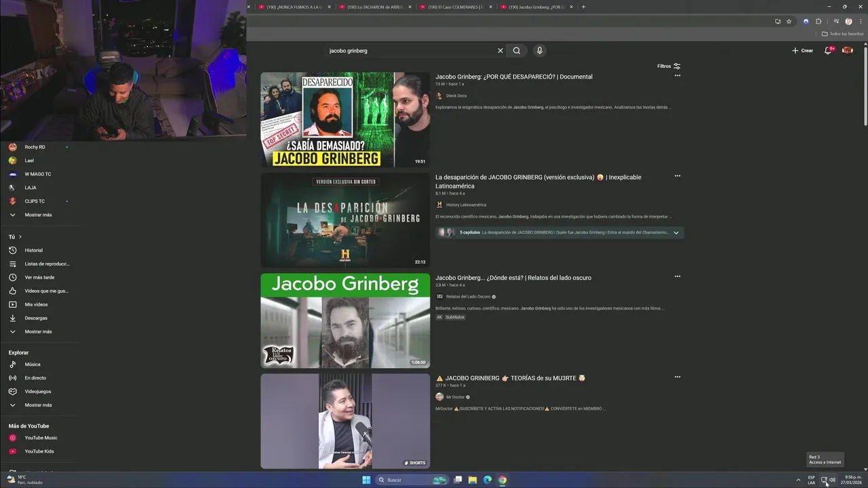Open Relatos del Lado Oscuro channel link
Screen dimensions: 868x488
tap(468, 297)
